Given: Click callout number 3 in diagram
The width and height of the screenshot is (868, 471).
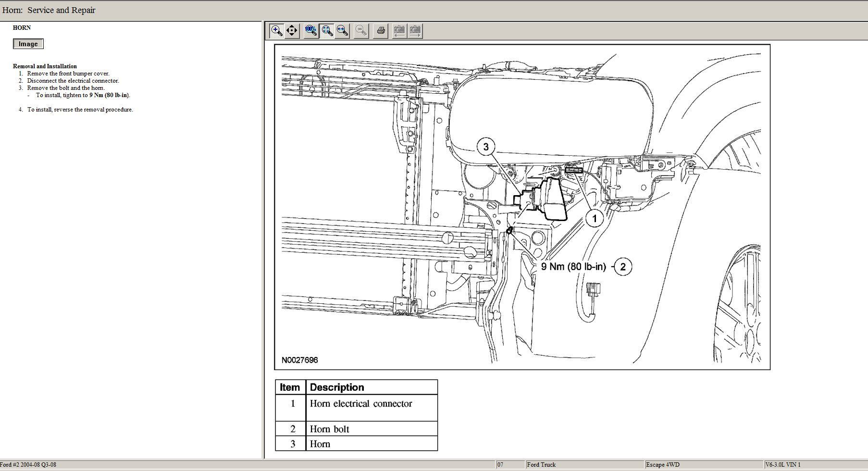Looking at the screenshot, I should click(x=486, y=147).
